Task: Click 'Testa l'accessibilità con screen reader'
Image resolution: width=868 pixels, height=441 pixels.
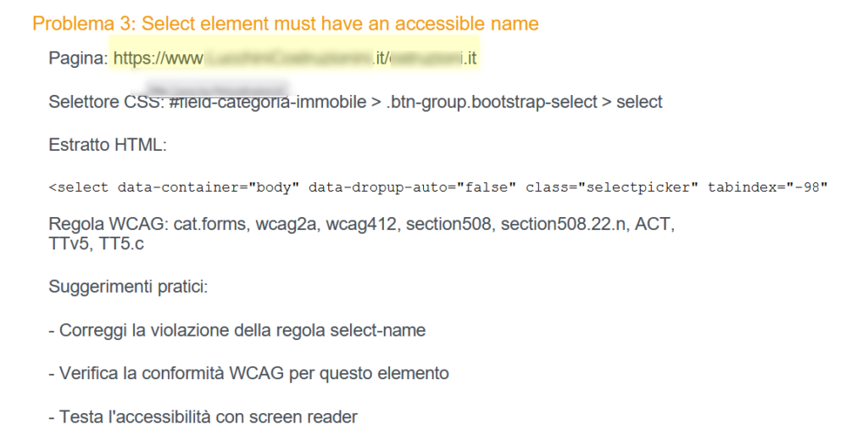Action: (203, 416)
